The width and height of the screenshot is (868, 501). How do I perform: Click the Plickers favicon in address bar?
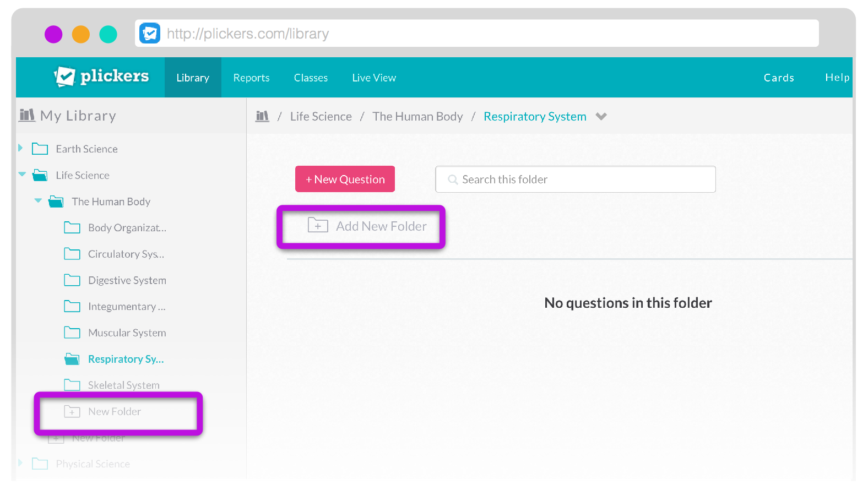[x=150, y=34]
